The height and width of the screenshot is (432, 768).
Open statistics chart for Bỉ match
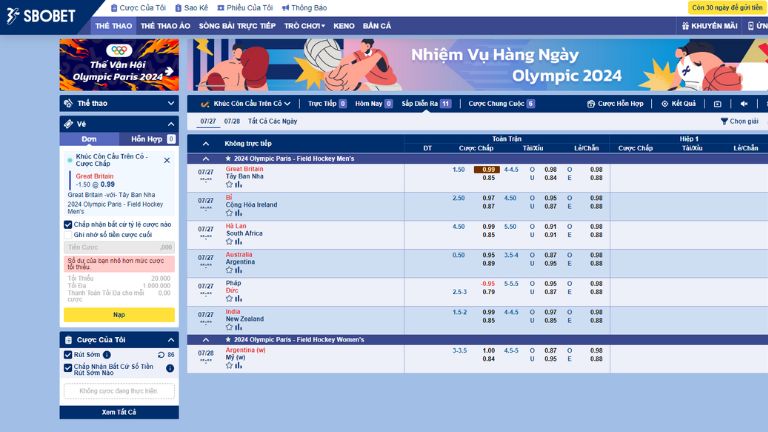[239, 213]
